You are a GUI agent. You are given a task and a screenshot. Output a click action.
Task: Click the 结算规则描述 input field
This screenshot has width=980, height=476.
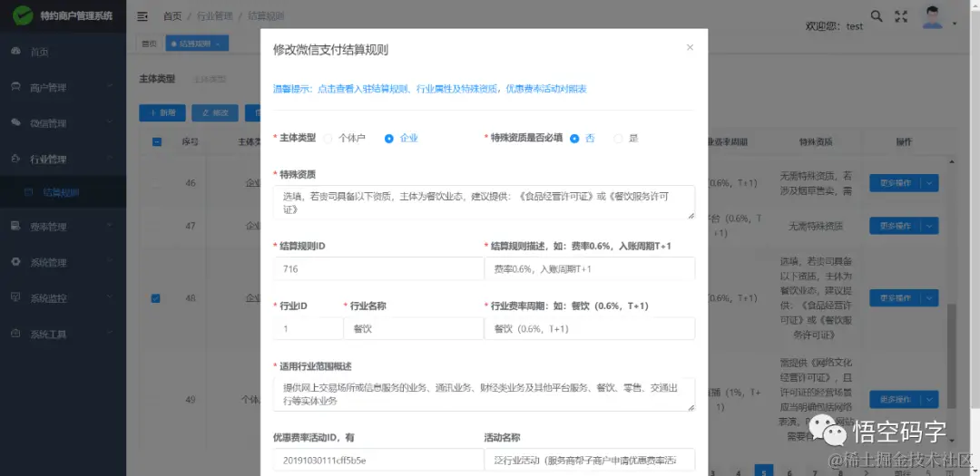click(x=590, y=269)
